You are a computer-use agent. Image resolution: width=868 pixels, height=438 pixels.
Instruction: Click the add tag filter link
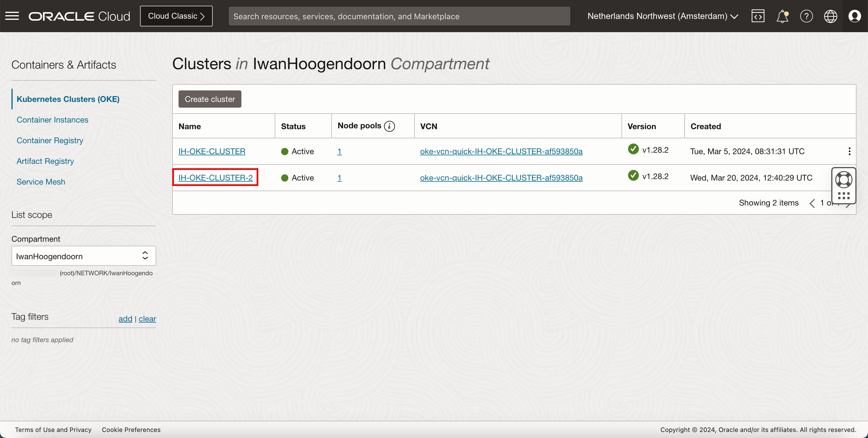(x=125, y=318)
